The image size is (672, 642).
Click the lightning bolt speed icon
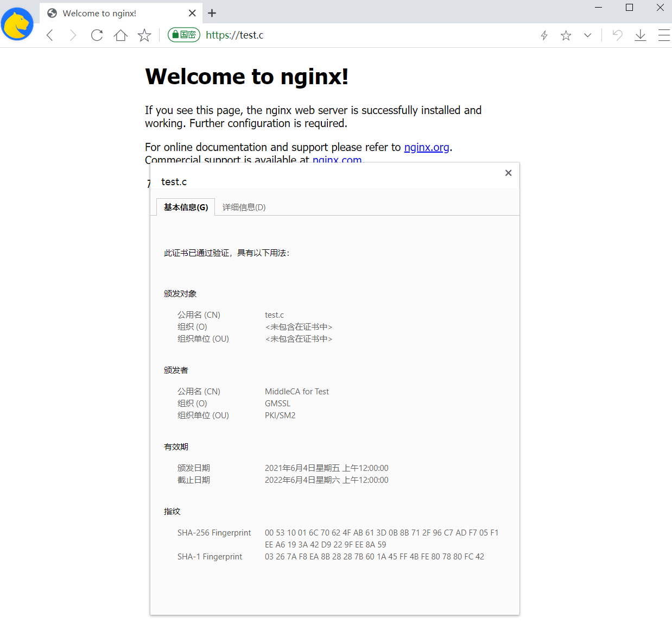544,35
